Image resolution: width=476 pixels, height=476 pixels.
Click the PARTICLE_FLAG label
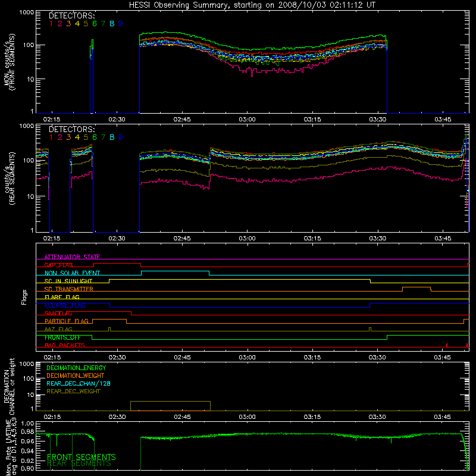pyautogui.click(x=67, y=321)
